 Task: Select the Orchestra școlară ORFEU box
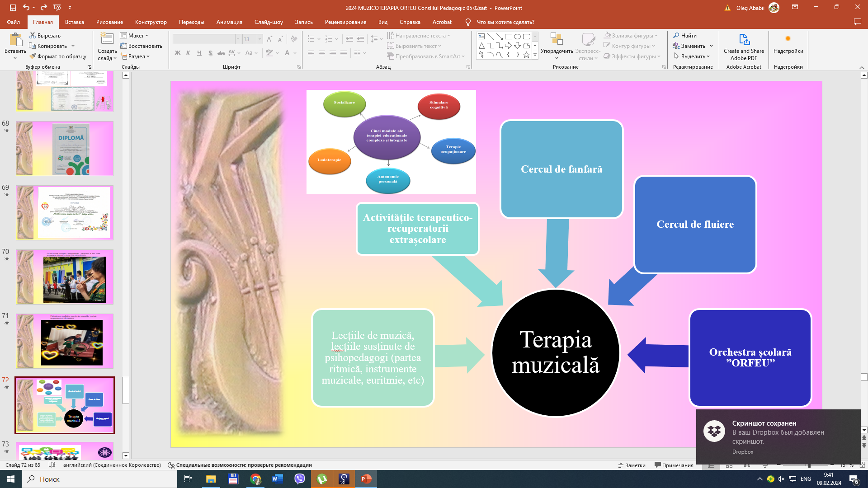tap(750, 358)
